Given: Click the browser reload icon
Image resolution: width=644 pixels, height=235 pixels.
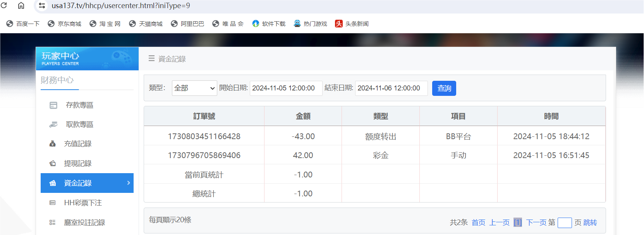Looking at the screenshot, I should click(x=4, y=5).
